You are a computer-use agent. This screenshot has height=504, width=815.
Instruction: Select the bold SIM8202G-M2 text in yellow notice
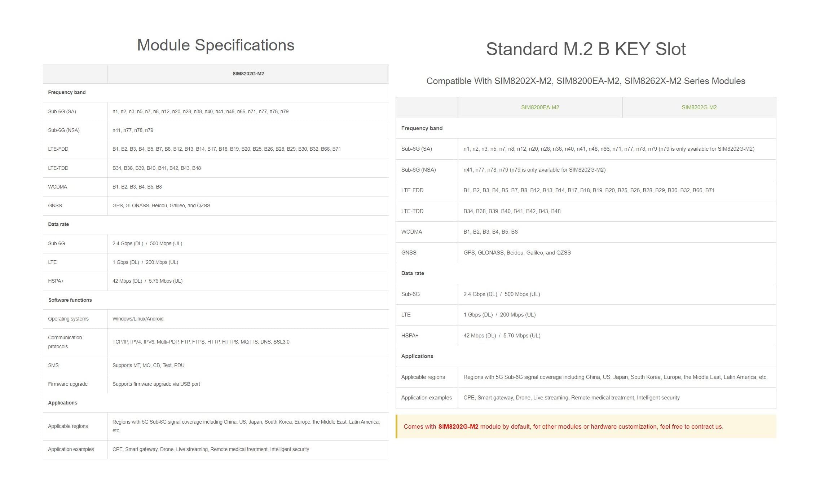click(458, 426)
